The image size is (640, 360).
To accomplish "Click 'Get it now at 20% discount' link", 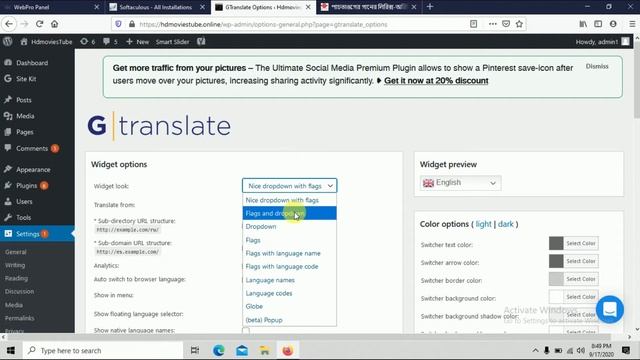I will tap(436, 81).
